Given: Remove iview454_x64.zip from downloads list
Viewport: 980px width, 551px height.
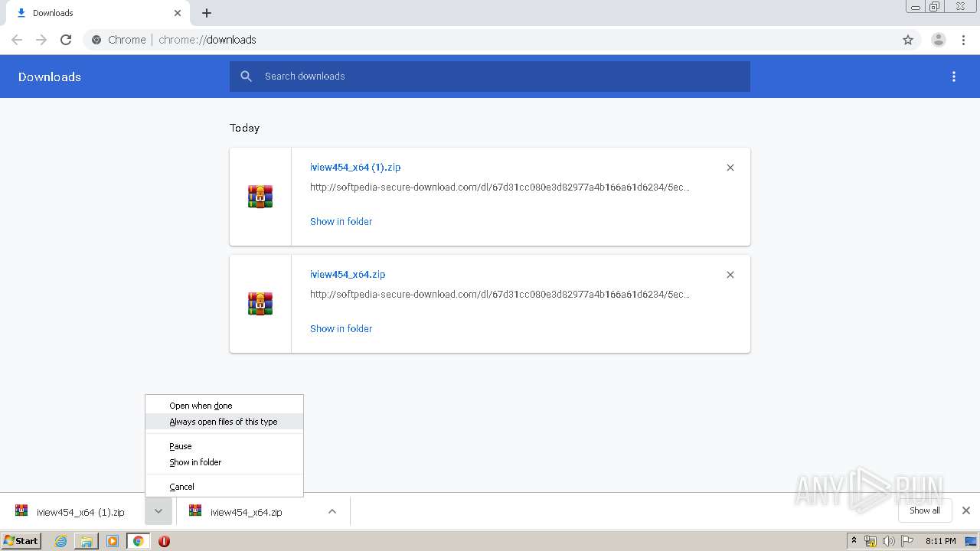Looking at the screenshot, I should [x=730, y=275].
